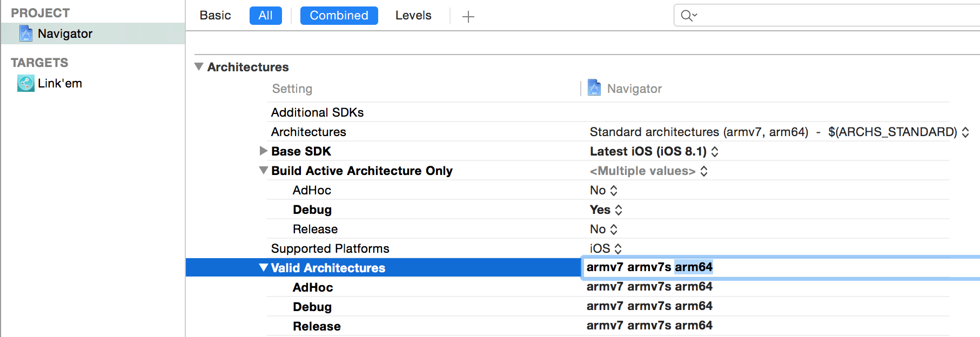Image resolution: width=980 pixels, height=337 pixels.
Task: Select the All settings filter
Action: (265, 16)
